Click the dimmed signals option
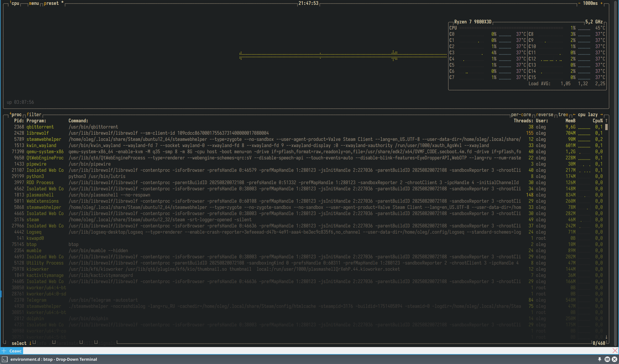 pos(107,343)
